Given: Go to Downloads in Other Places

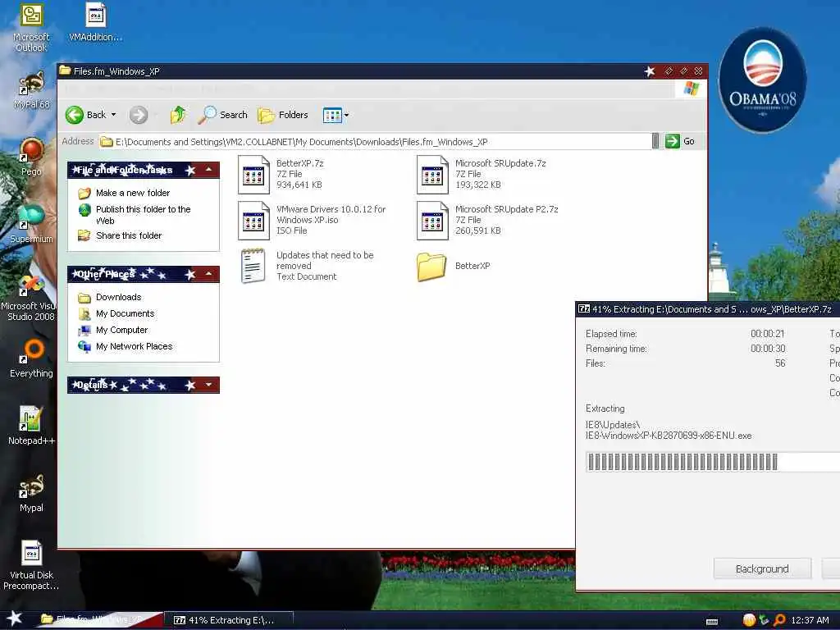Looking at the screenshot, I should coord(118,297).
